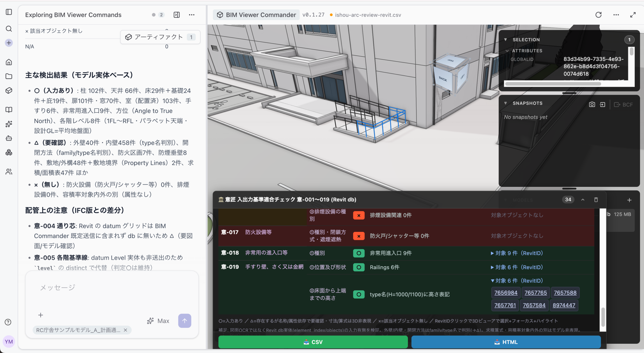This screenshot has height=353, width=644.
Task: Select RevitID 7657584
Action: click(534, 305)
